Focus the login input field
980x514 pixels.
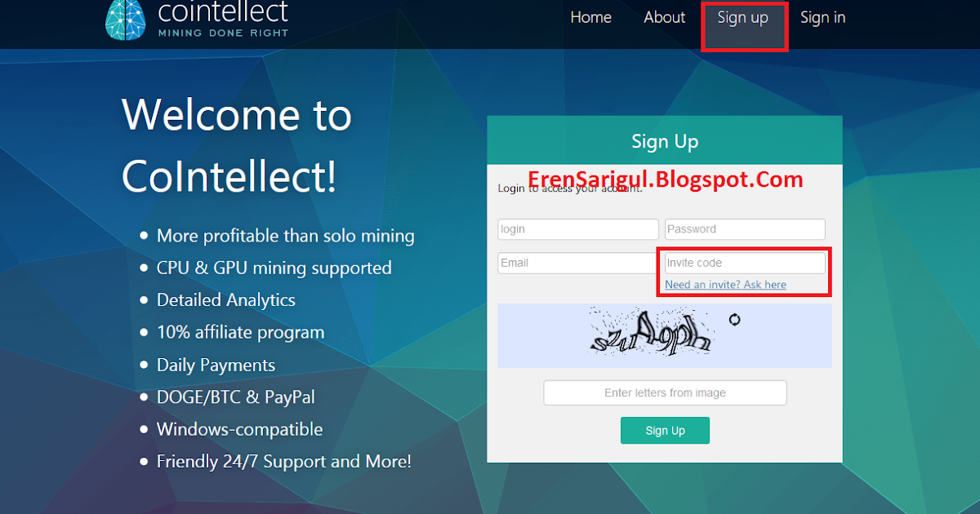pyautogui.click(x=578, y=229)
